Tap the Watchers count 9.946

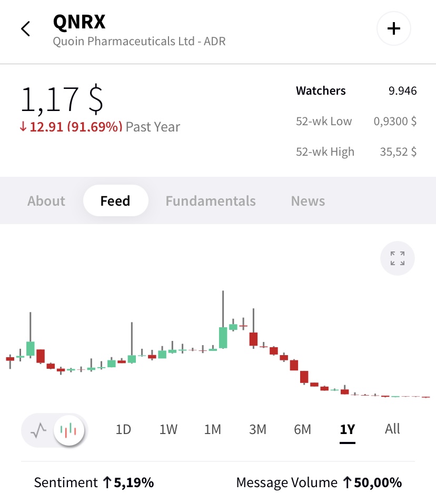402,90
